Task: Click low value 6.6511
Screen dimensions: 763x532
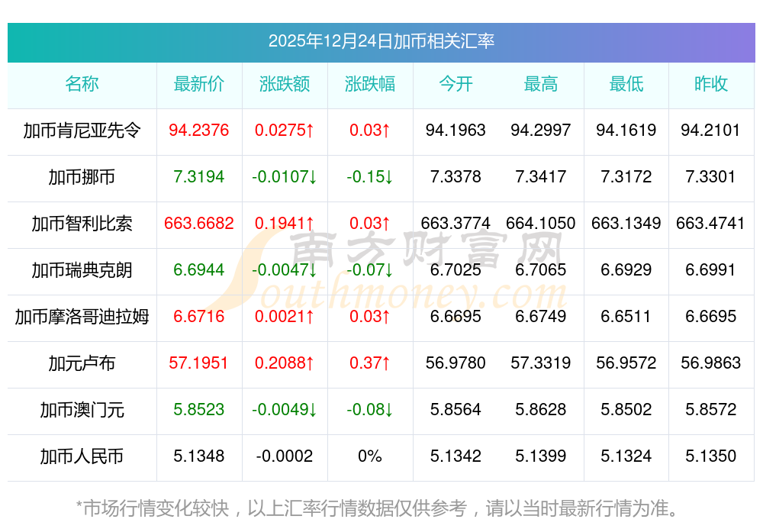Action: pos(626,317)
